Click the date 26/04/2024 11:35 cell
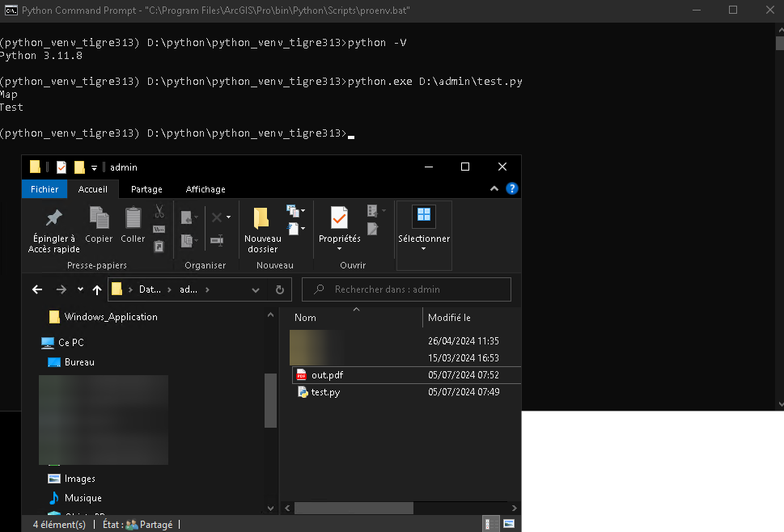 464,341
